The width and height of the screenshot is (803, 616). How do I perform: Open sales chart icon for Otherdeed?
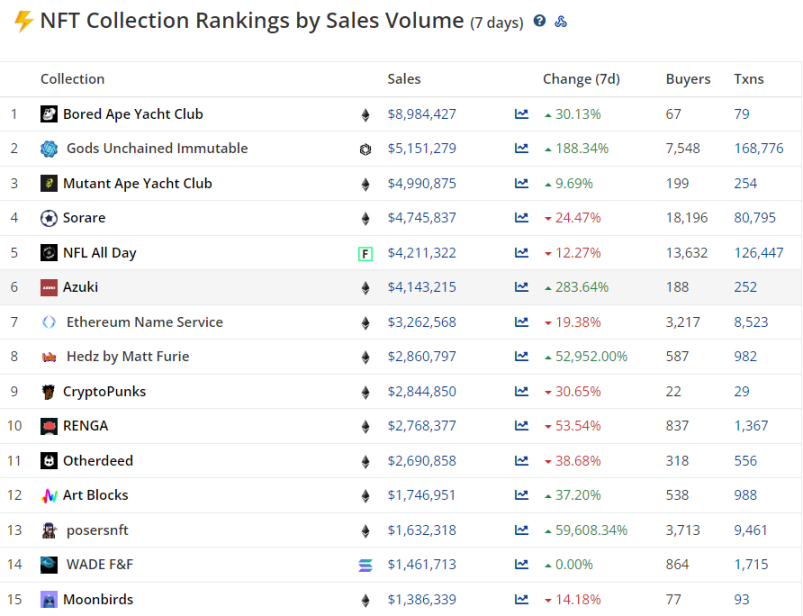[521, 461]
